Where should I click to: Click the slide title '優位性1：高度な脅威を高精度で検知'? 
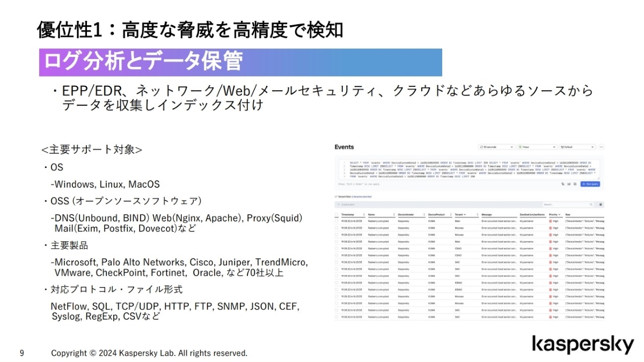pos(190,29)
